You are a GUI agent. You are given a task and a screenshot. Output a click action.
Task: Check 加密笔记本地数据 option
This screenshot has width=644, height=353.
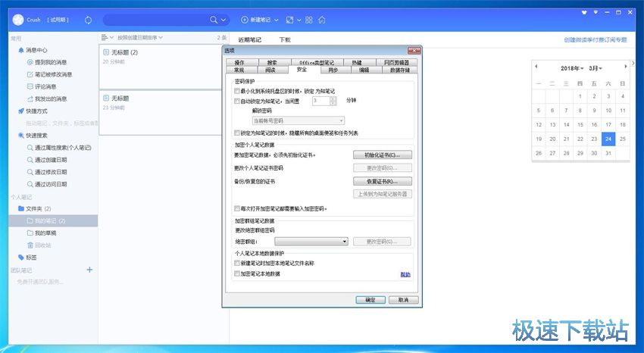point(237,273)
